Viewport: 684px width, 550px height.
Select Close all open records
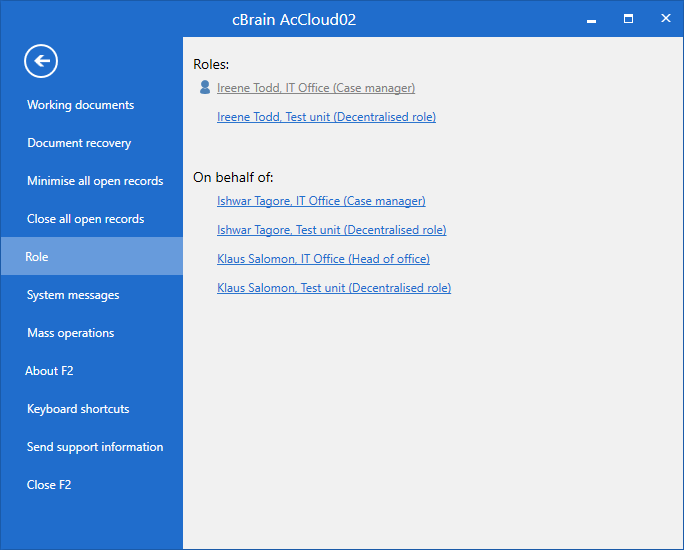[x=85, y=219]
